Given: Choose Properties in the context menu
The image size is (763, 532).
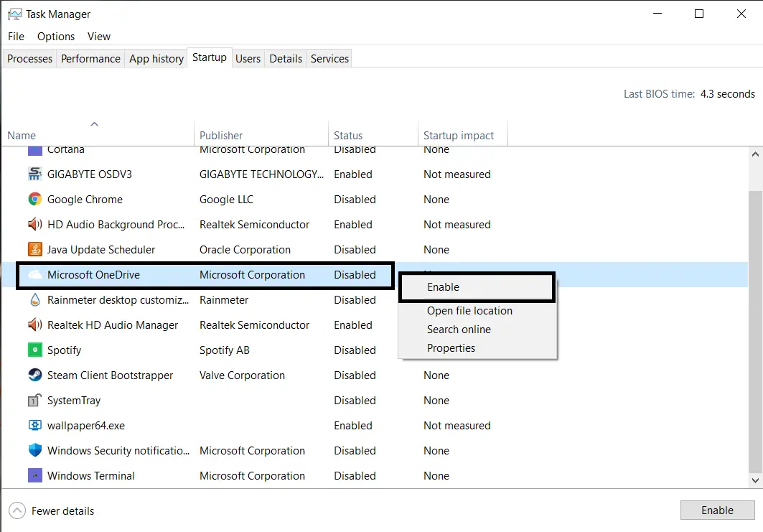Looking at the screenshot, I should pos(477,348).
